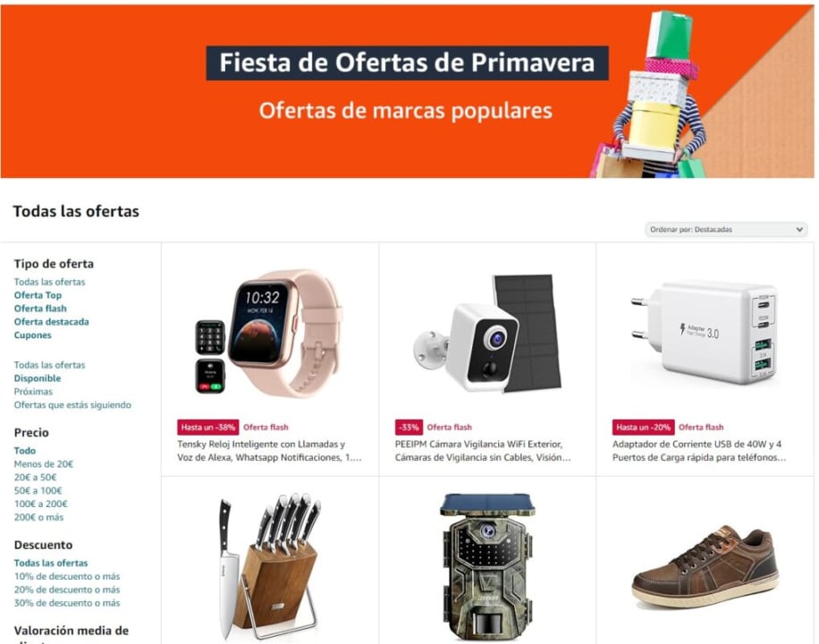Open the camouflage trail camera image
The image size is (819, 644).
486,567
